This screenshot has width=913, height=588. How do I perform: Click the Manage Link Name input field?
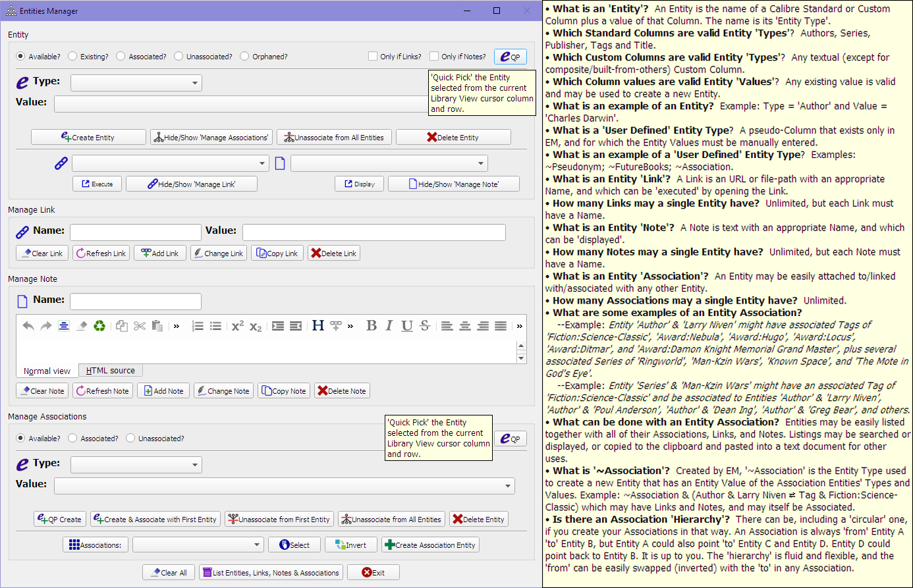click(x=136, y=232)
